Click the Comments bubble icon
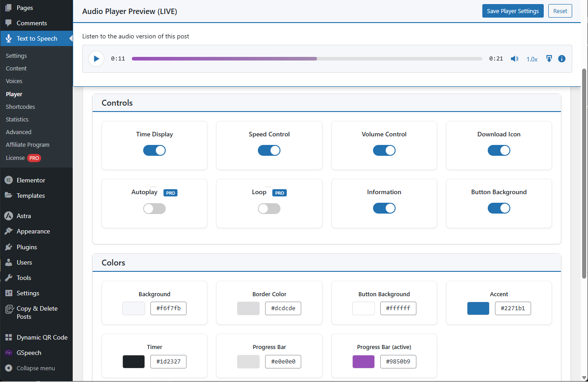Image resolution: width=588 pixels, height=382 pixels. point(9,23)
